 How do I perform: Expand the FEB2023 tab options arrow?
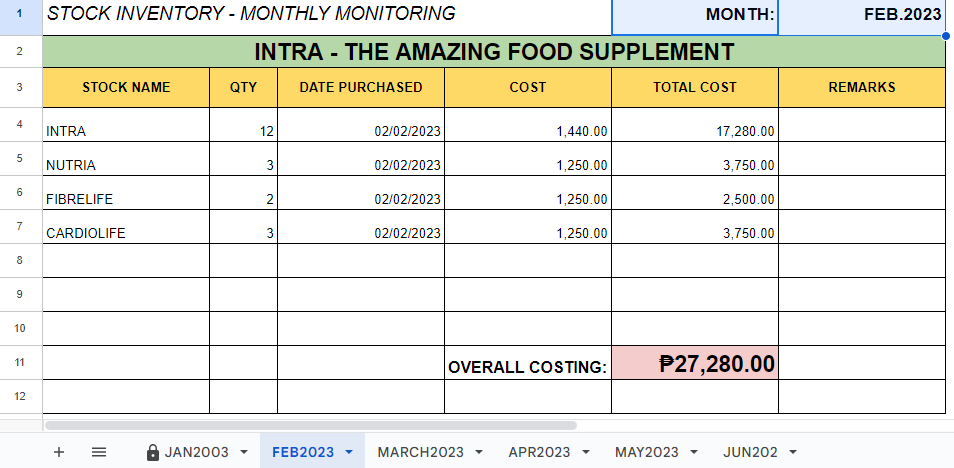click(x=348, y=452)
